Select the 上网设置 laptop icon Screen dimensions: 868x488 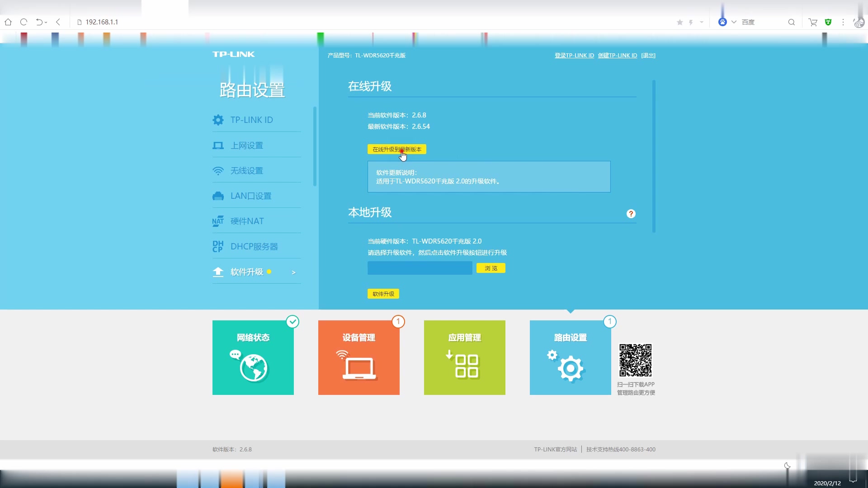(218, 145)
